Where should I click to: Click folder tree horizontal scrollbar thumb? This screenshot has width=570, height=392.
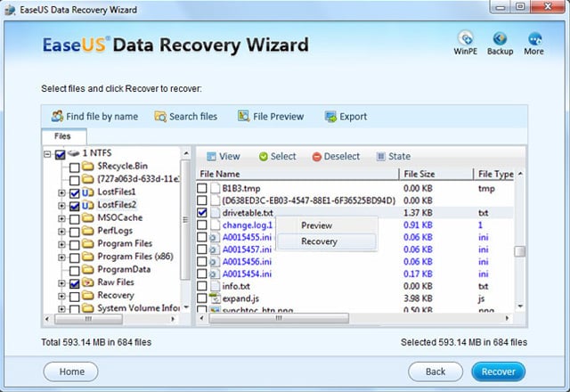[x=89, y=319]
